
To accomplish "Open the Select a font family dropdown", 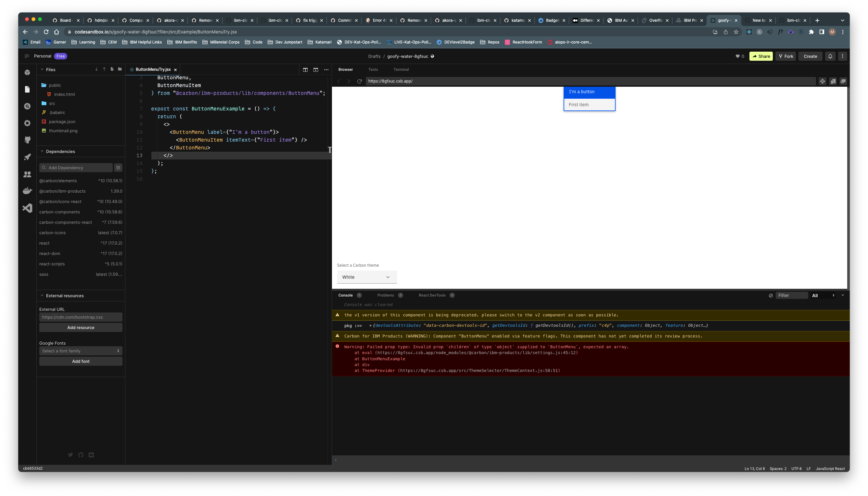I will pyautogui.click(x=81, y=350).
